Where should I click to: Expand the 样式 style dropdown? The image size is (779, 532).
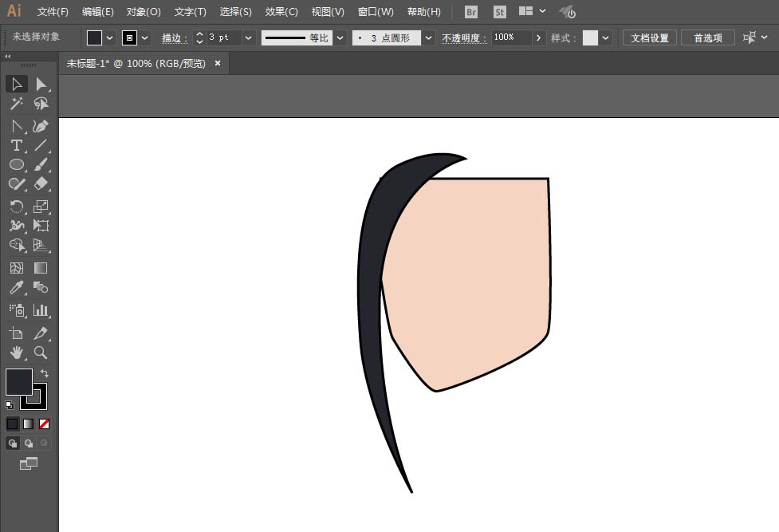[606, 37]
